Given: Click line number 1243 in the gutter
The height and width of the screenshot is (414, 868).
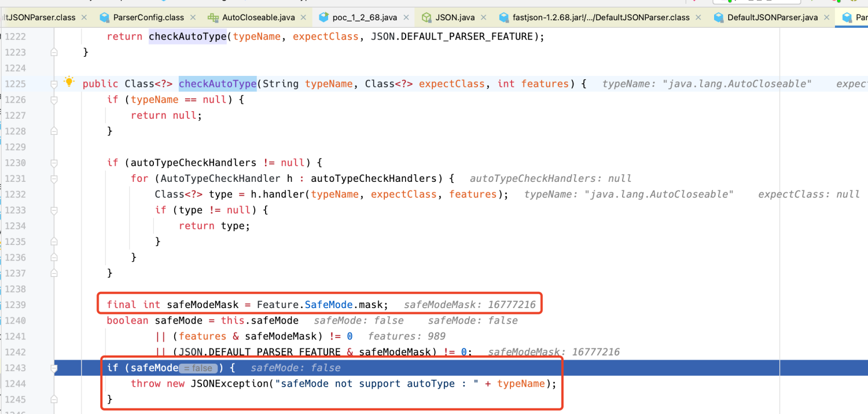Looking at the screenshot, I should [16, 368].
